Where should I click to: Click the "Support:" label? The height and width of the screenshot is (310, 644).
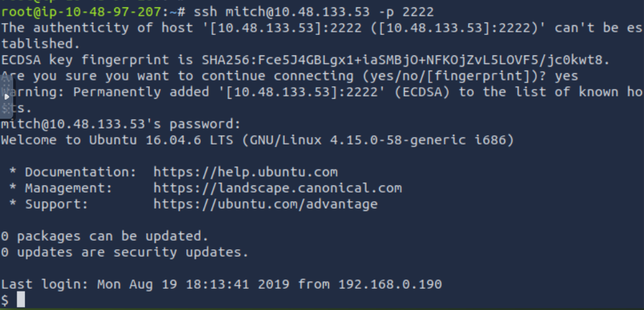57,204
